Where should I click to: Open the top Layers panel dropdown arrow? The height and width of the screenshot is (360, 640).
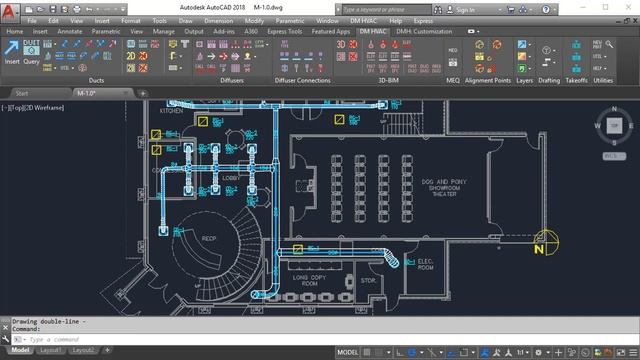530,44
